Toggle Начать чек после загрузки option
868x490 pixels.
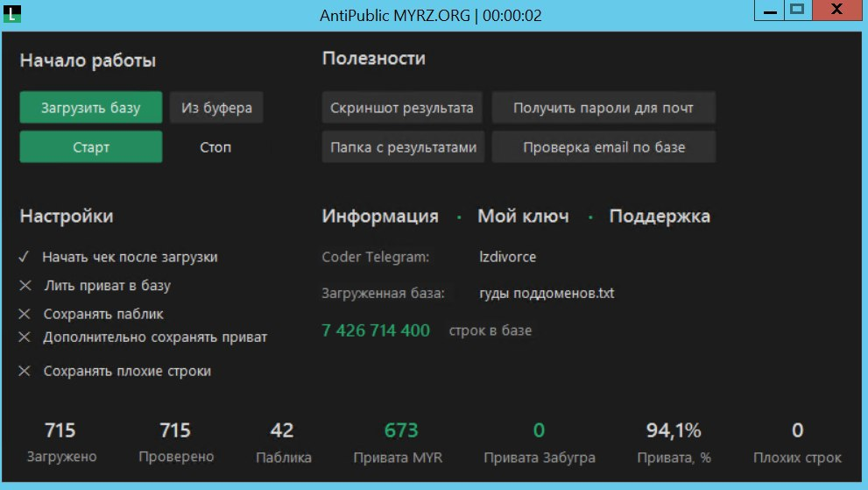(x=118, y=257)
